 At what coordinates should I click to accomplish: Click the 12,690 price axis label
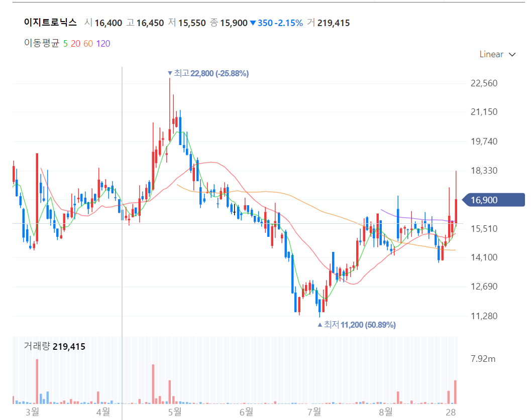(x=484, y=287)
